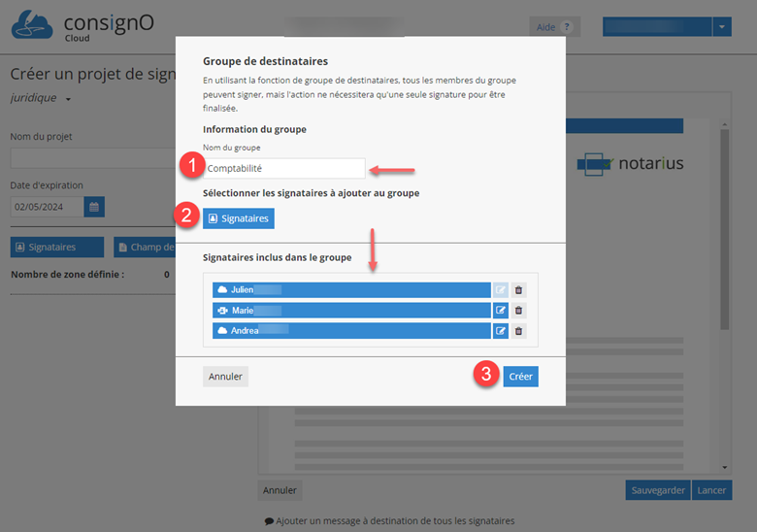Click the Signataires button in the dialog
Image resolution: width=757 pixels, height=532 pixels.
(x=239, y=218)
